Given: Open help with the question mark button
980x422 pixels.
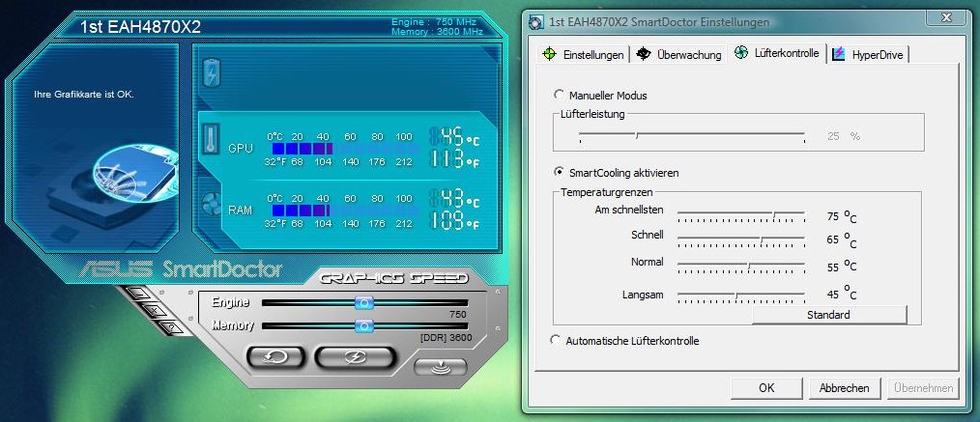Looking at the screenshot, I should [169, 326].
